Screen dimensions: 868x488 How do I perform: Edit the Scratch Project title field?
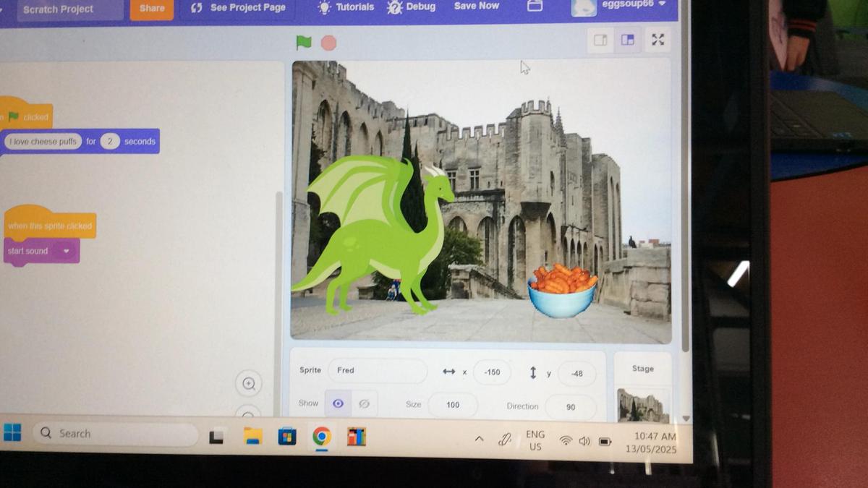(70, 9)
